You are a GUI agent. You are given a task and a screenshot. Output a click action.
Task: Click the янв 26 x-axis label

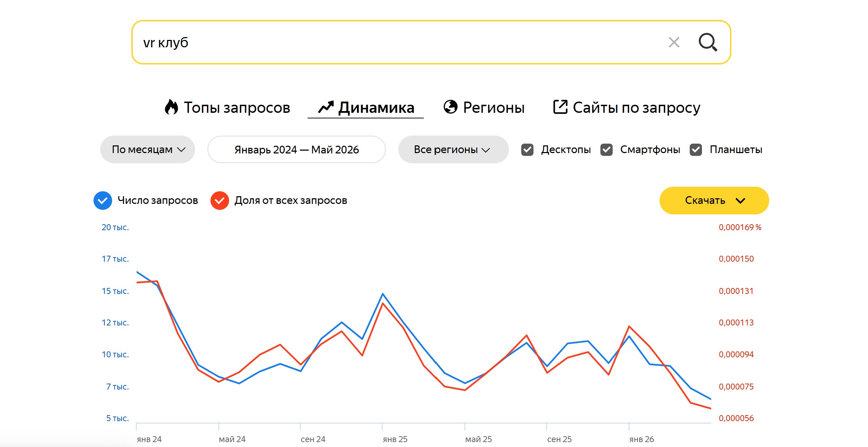[x=642, y=439]
